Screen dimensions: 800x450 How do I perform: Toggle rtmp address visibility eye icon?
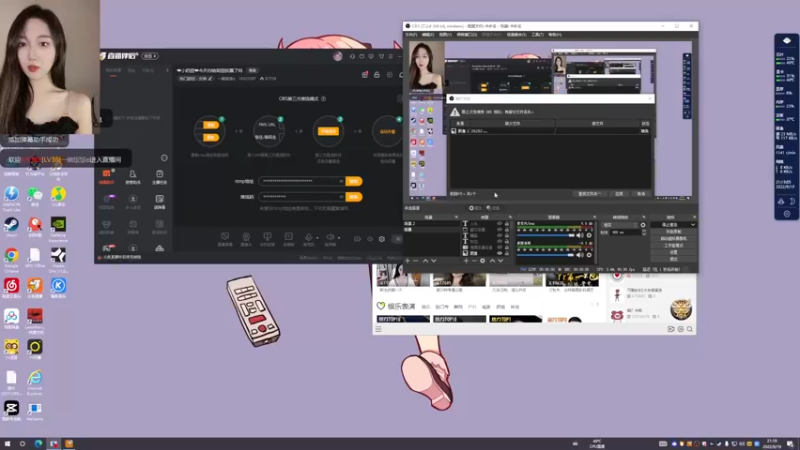point(341,181)
